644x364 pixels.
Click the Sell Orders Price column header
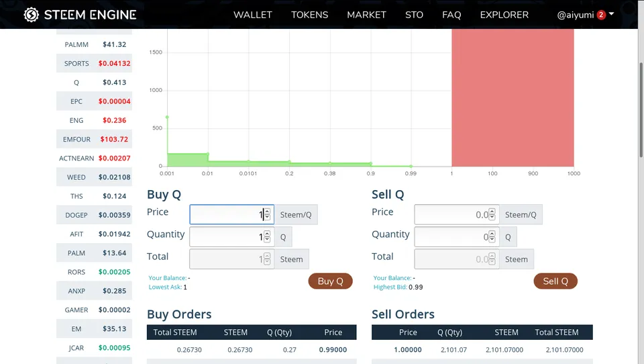click(408, 332)
